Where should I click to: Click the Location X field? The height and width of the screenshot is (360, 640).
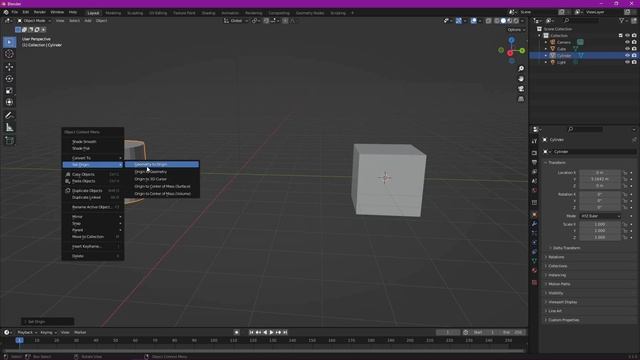(x=600, y=173)
